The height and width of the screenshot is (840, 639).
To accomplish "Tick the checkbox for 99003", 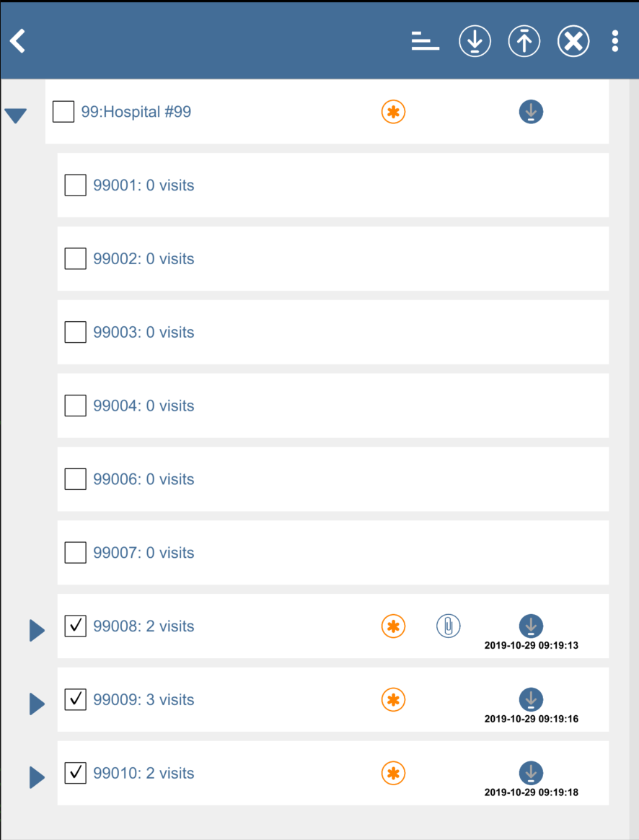I will pos(76,332).
